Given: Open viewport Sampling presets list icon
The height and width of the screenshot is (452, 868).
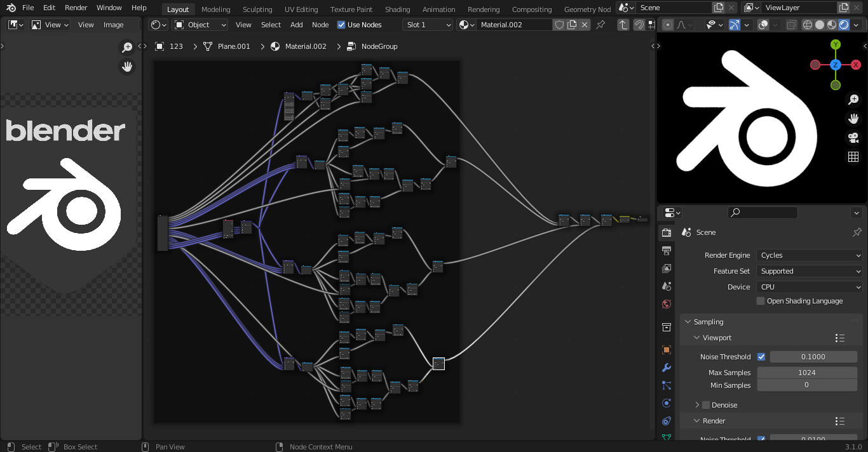Looking at the screenshot, I should pyautogui.click(x=839, y=338).
